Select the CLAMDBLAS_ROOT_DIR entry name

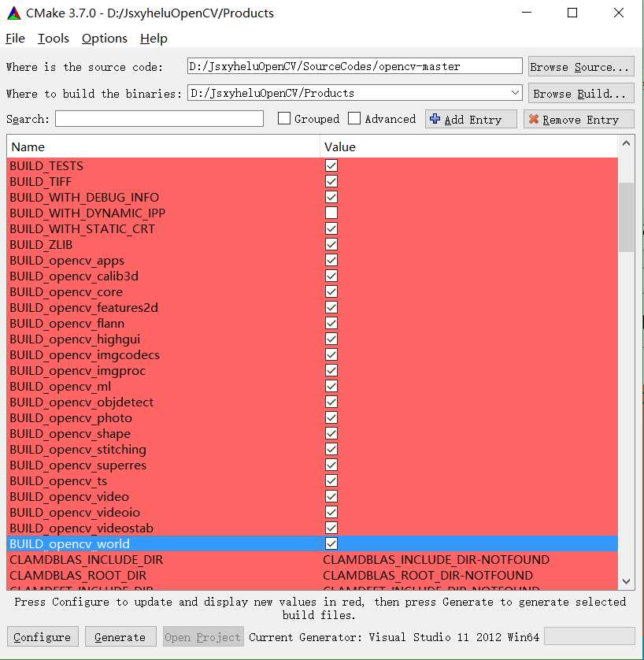click(78, 576)
